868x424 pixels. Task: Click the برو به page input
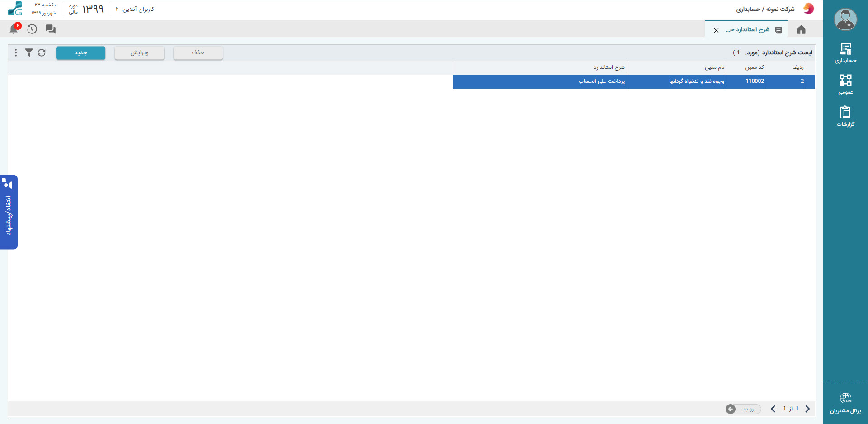coord(749,409)
